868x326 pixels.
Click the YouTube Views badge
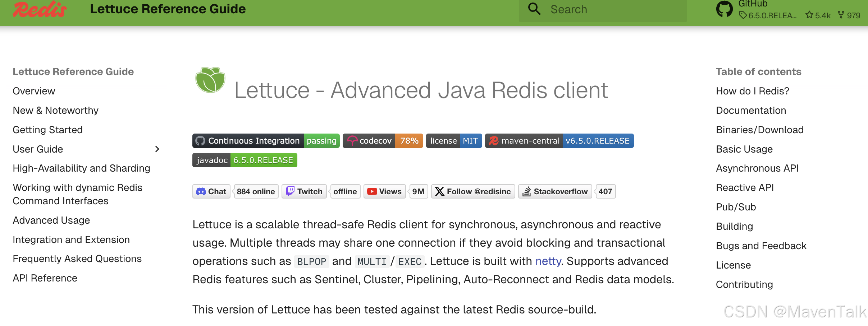(385, 191)
